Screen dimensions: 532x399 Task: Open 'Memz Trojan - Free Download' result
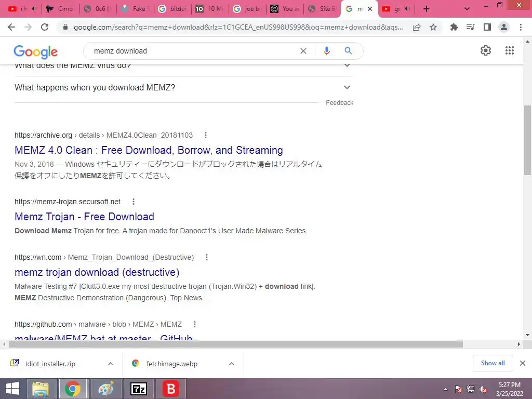pos(85,217)
